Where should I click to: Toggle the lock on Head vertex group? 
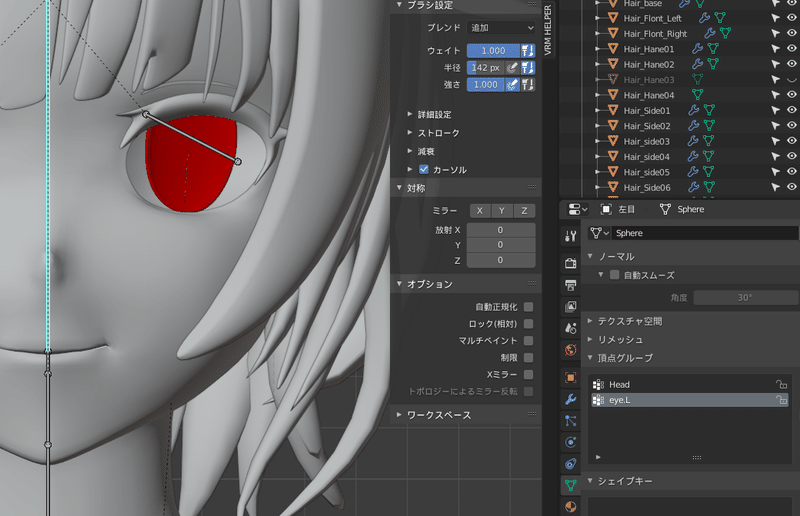781,384
